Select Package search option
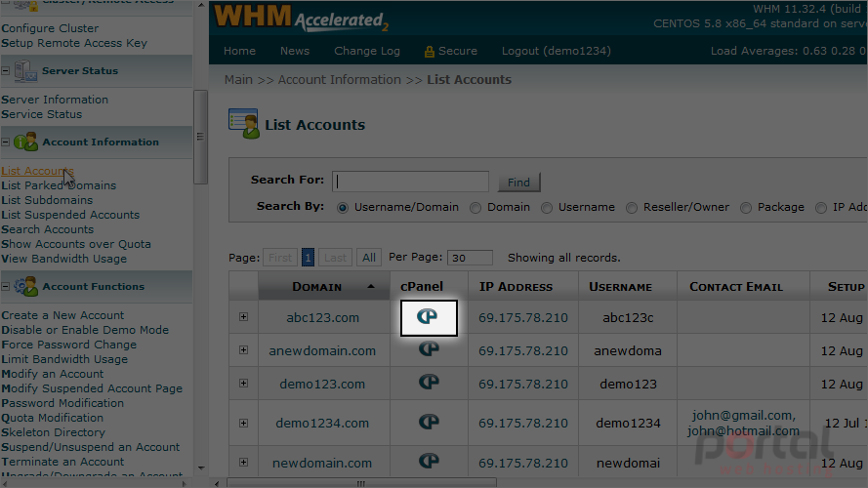The height and width of the screenshot is (488, 868). 746,208
